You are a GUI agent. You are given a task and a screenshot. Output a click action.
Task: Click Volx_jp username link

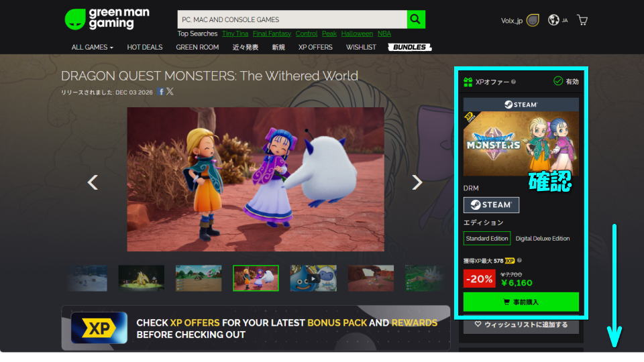click(x=512, y=21)
